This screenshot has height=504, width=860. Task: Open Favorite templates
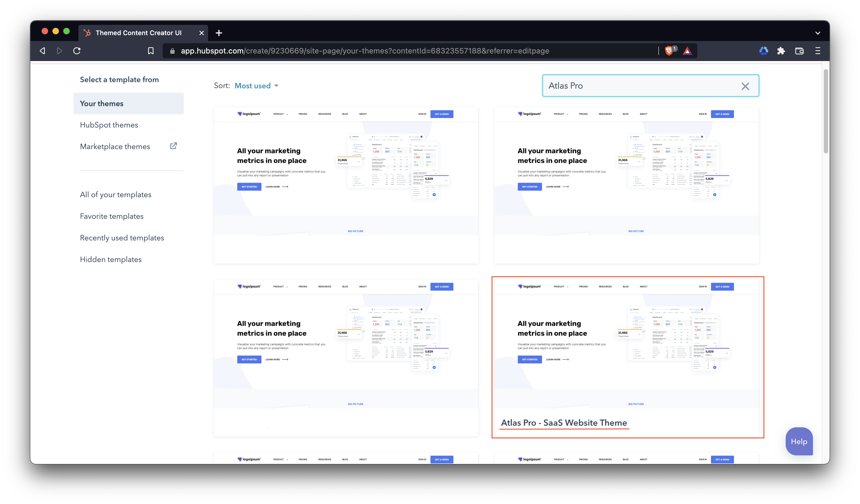112,216
